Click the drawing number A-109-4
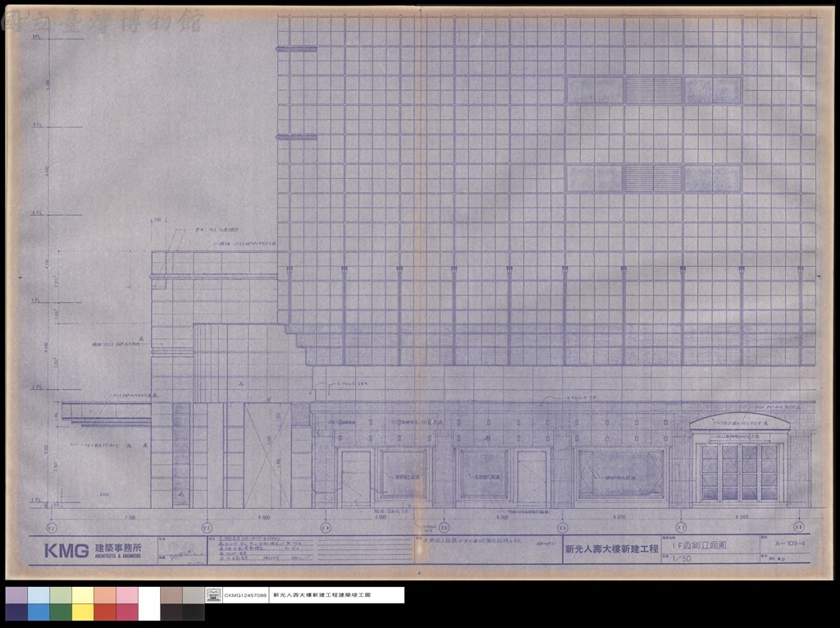 pos(790,543)
